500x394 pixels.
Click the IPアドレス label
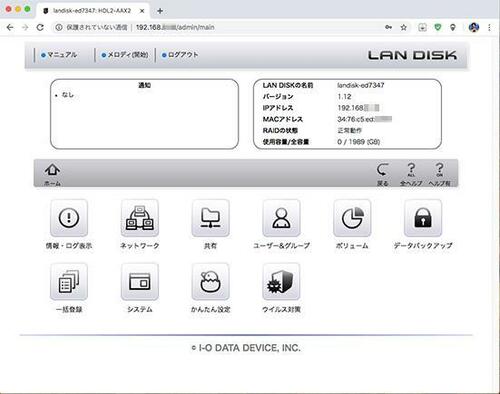[x=278, y=108]
